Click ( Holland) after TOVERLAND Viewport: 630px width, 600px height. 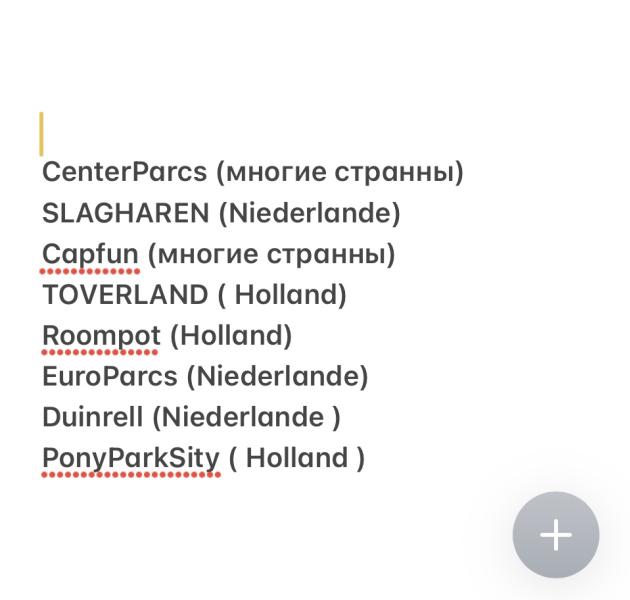click(x=282, y=295)
